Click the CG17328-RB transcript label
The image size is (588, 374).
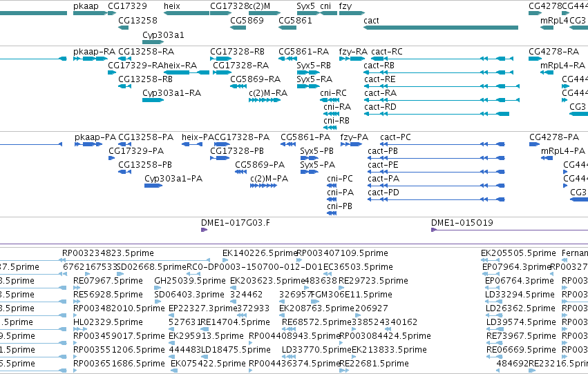coord(237,52)
